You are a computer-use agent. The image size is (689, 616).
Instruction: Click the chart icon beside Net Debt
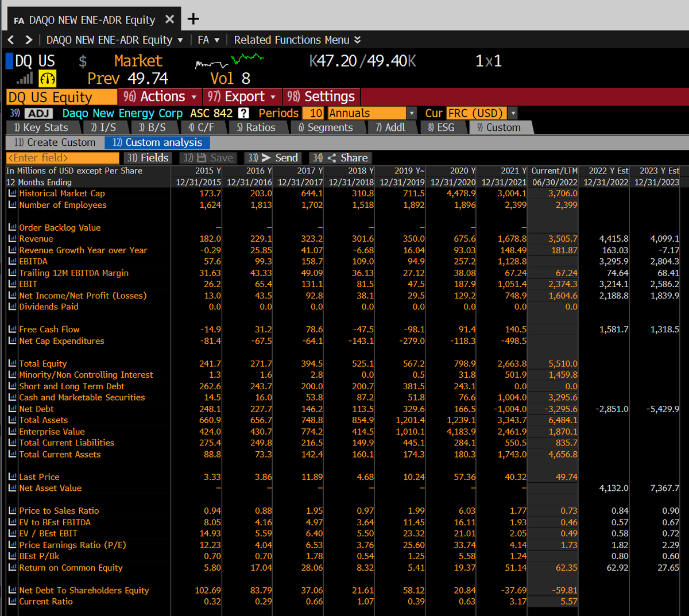pyautogui.click(x=12, y=409)
